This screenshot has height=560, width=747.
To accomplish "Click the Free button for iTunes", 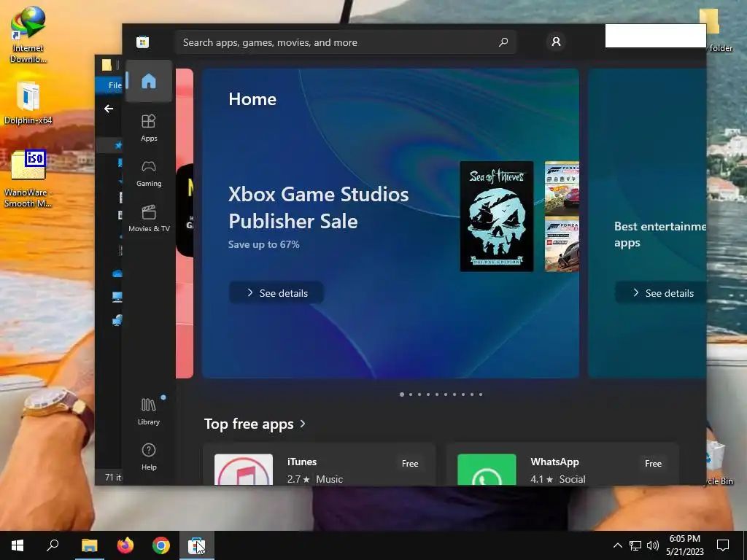I will pos(410,463).
